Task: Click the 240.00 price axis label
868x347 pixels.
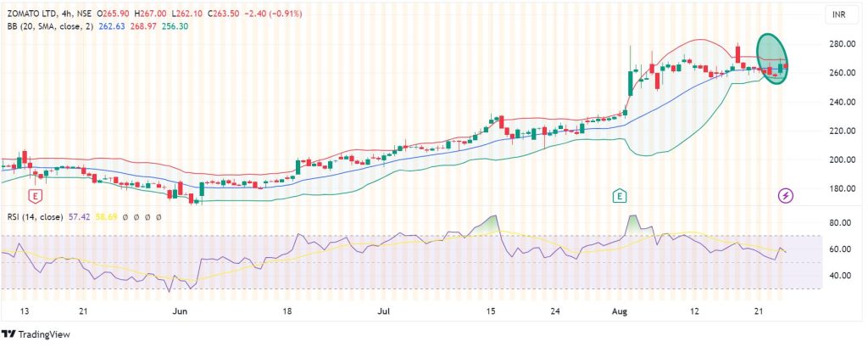Action: pyautogui.click(x=841, y=102)
